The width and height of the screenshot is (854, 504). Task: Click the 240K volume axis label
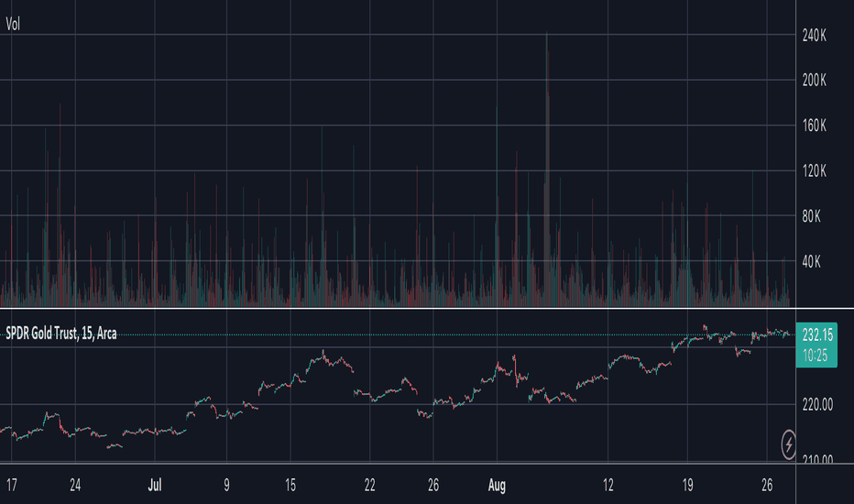[815, 36]
